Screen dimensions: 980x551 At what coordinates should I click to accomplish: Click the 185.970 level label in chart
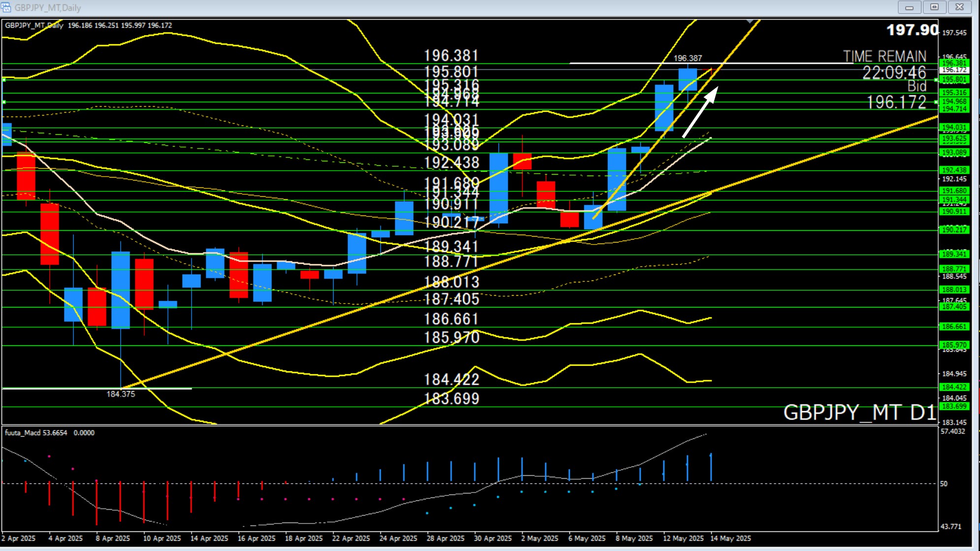[x=451, y=337]
